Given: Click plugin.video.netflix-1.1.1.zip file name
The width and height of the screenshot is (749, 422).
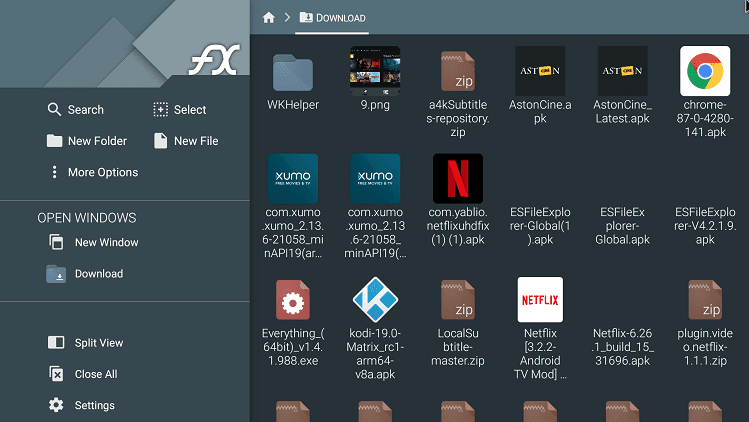Looking at the screenshot, I should pos(705,347).
